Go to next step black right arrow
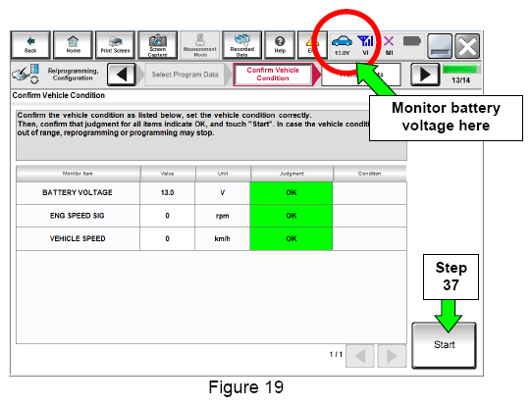 coord(425,75)
